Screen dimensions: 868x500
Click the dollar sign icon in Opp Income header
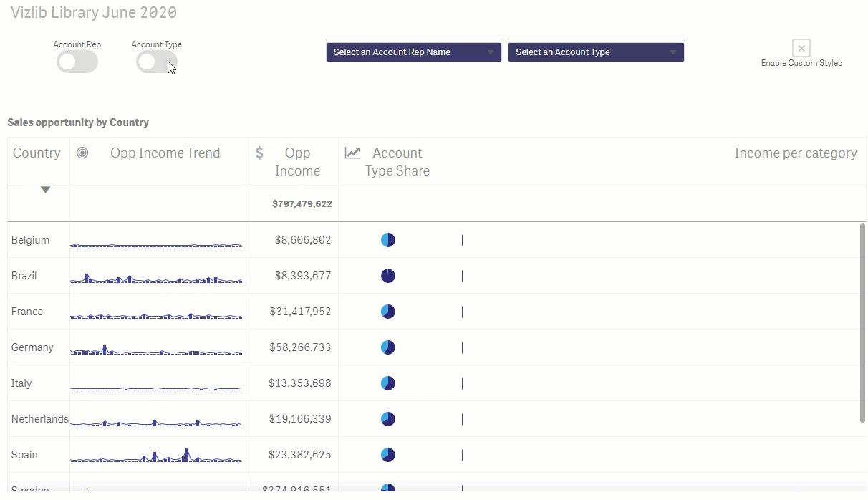(259, 153)
